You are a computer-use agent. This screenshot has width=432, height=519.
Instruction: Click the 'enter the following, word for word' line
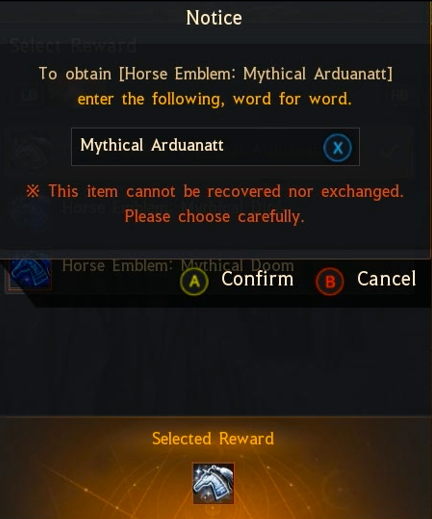tap(214, 99)
